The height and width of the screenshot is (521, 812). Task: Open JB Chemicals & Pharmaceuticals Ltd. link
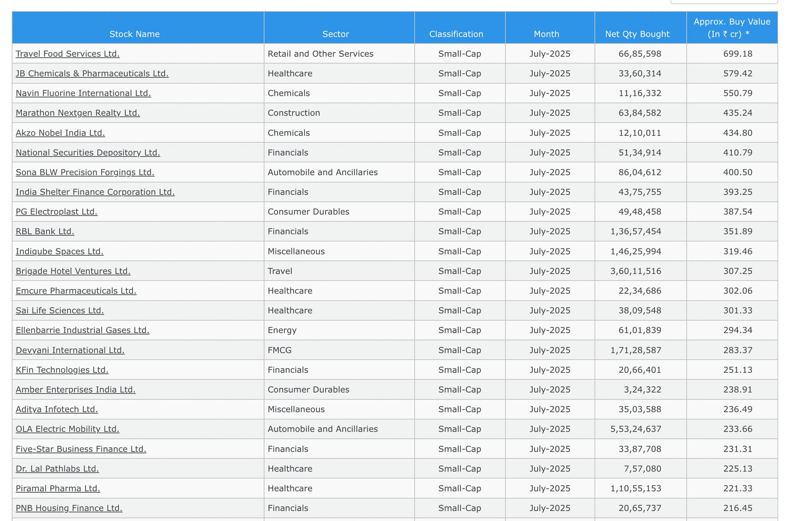pos(92,74)
